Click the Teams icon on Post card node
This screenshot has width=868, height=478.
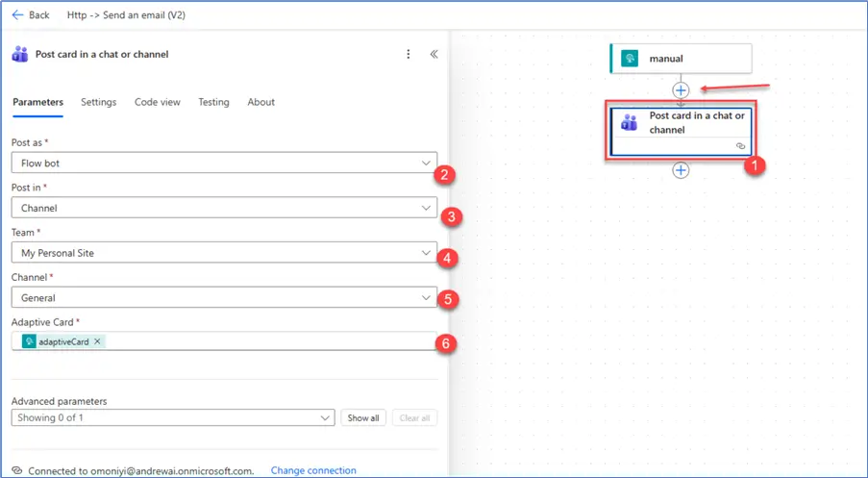click(629, 122)
